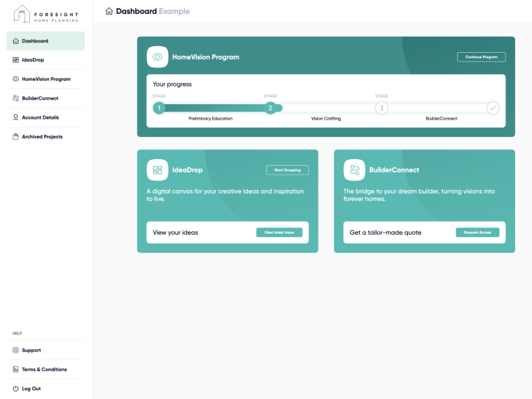
Task: Click View latest inspo button
Action: [280, 233]
